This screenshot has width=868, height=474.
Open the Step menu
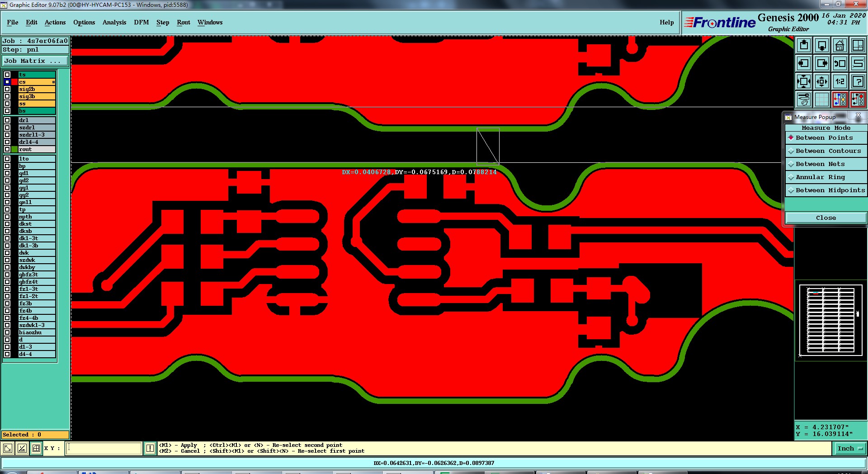pyautogui.click(x=163, y=22)
